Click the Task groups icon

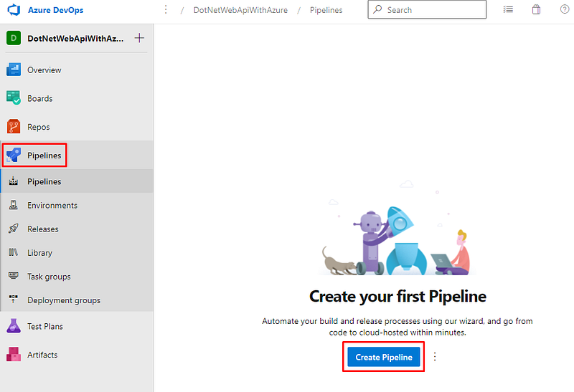14,276
